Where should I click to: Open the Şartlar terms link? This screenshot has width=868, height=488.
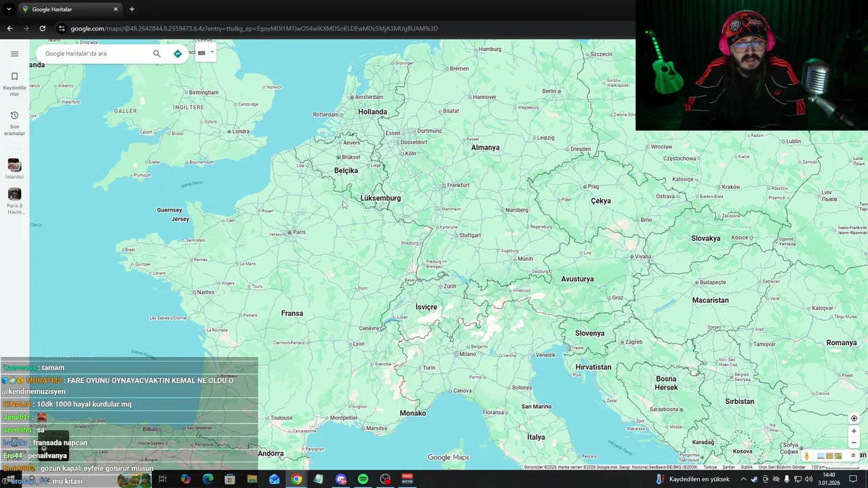(729, 467)
